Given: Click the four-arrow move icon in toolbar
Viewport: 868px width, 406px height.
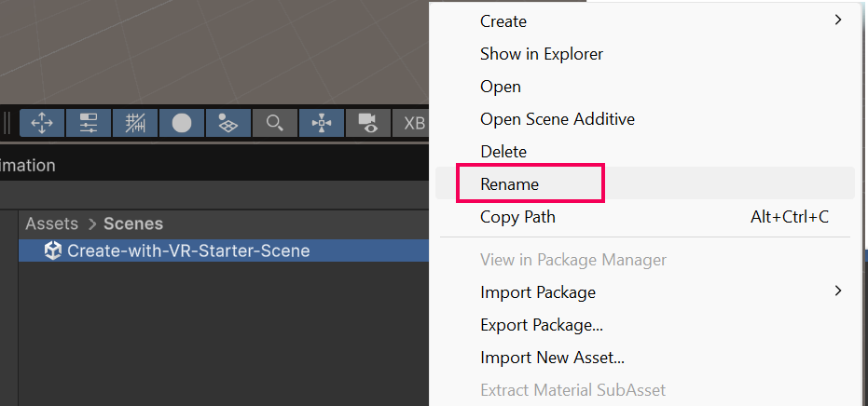Looking at the screenshot, I should 41,123.
